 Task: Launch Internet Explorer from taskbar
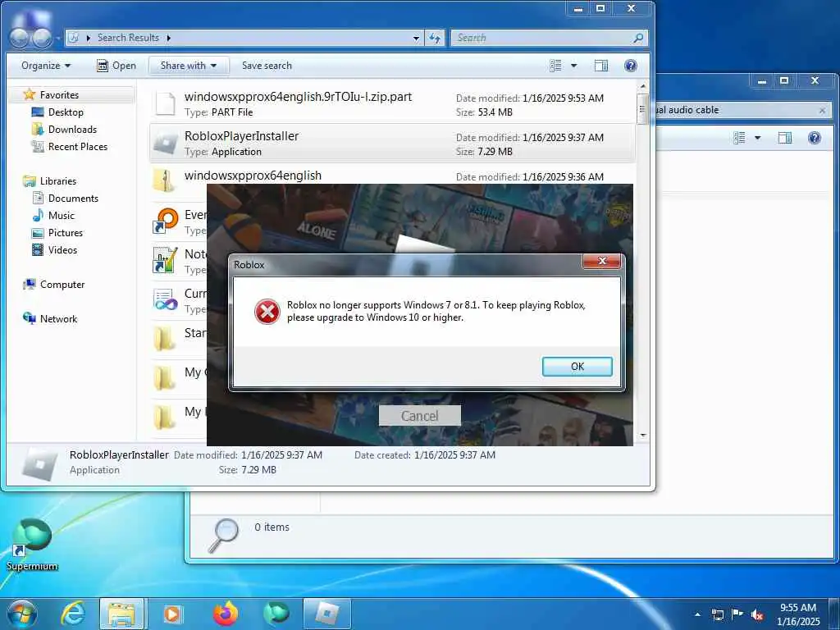pyautogui.click(x=72, y=614)
